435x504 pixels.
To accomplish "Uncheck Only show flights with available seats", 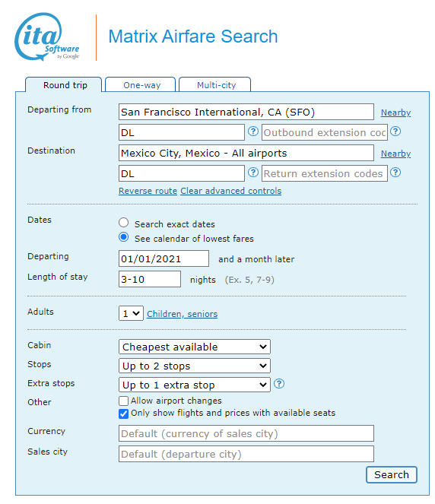I will [x=123, y=414].
